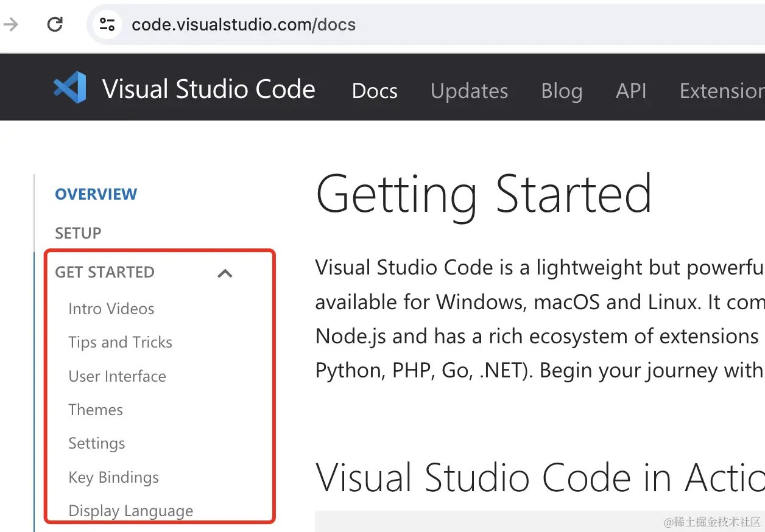The width and height of the screenshot is (765, 532).
Task: Select Overview in the docs sidebar
Action: tap(96, 194)
